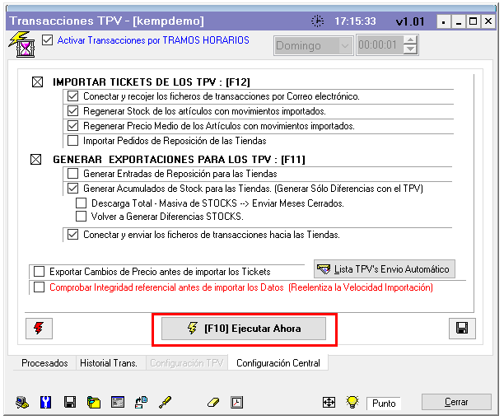Enable Importar Pedidos de Reposición checkbox
Screen dimensions: 504x420
[73, 141]
